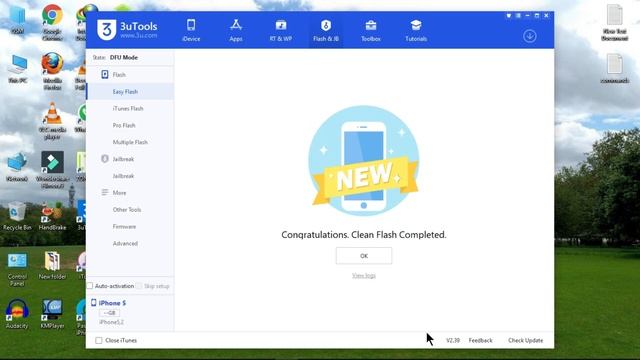Click the iPhone 5 device icon

pyautogui.click(x=93, y=302)
